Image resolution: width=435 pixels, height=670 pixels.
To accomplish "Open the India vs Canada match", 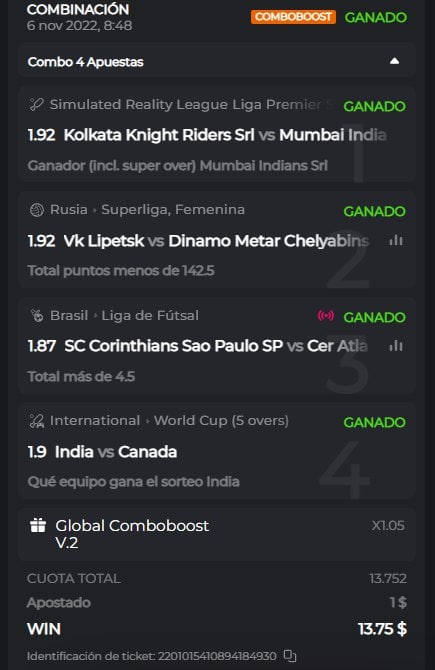I will (102, 452).
